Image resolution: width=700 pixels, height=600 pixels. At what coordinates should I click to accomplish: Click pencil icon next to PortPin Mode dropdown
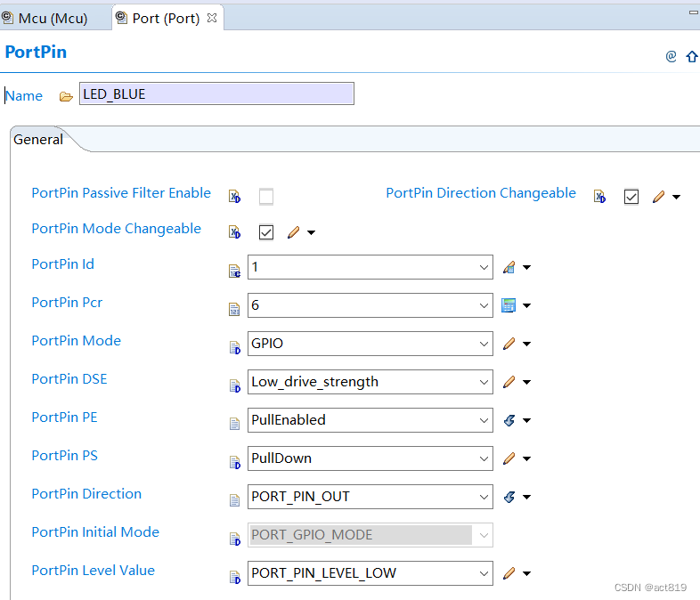pos(509,344)
